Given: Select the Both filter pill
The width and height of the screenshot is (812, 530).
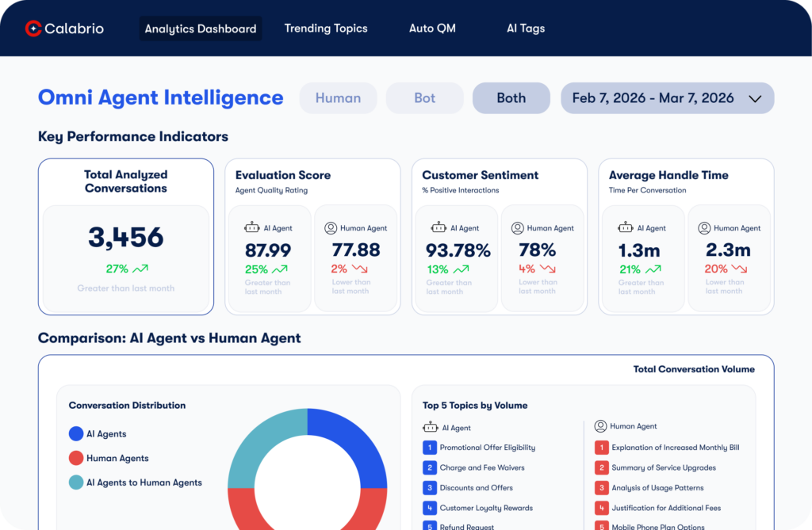Looking at the screenshot, I should click(511, 97).
